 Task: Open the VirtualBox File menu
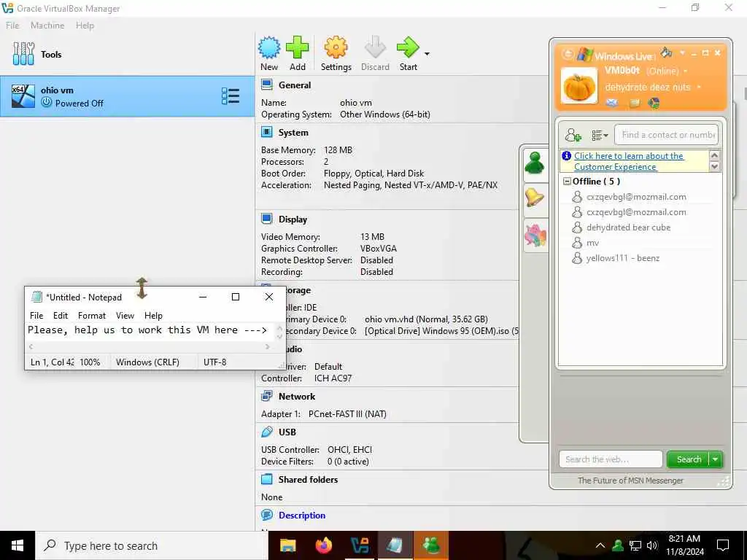[12, 26]
